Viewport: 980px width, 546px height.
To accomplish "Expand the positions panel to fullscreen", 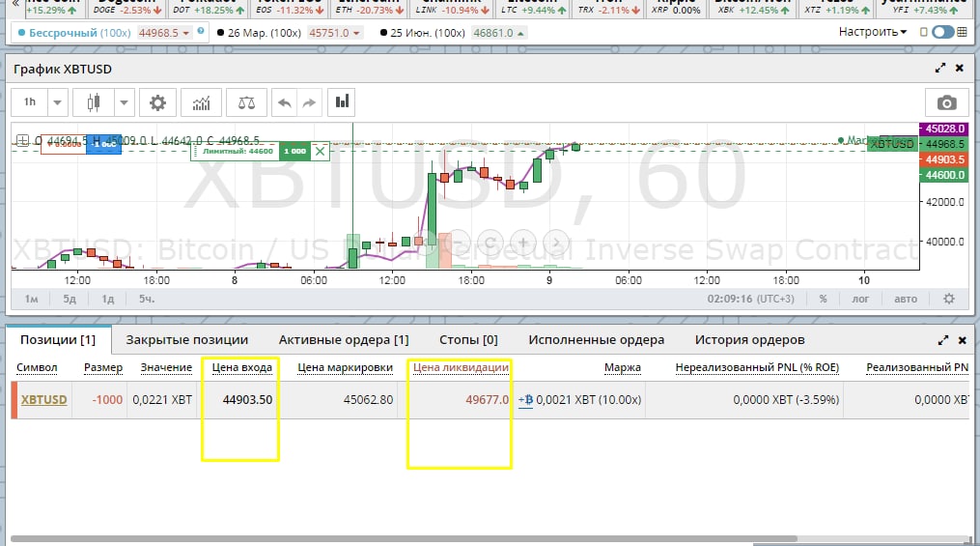I will click(x=943, y=340).
